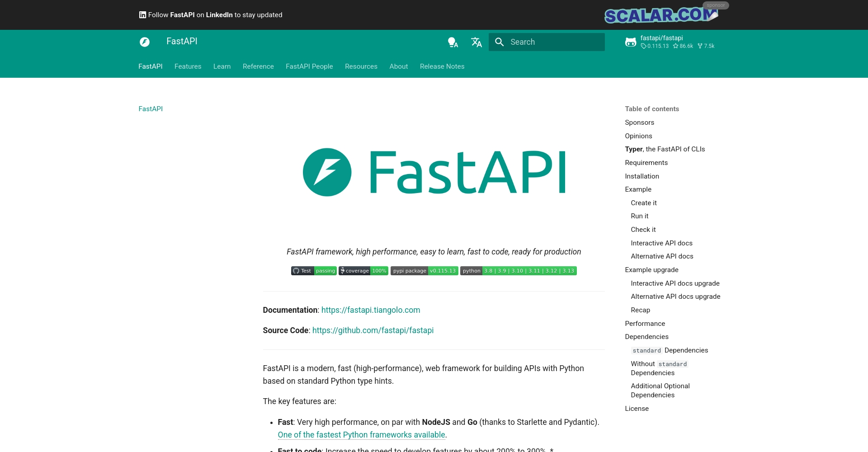Jump to Opinions in table of contents
This screenshot has height=452, width=868.
638,136
